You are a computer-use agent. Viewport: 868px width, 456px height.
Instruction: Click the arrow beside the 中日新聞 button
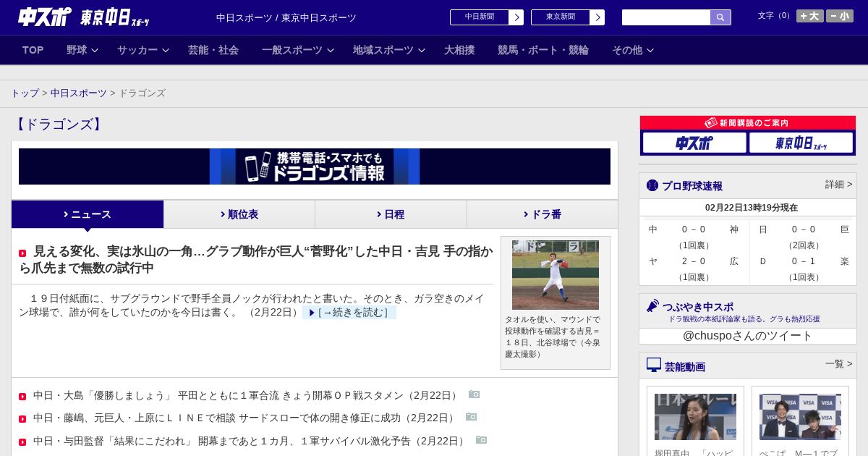coord(516,17)
